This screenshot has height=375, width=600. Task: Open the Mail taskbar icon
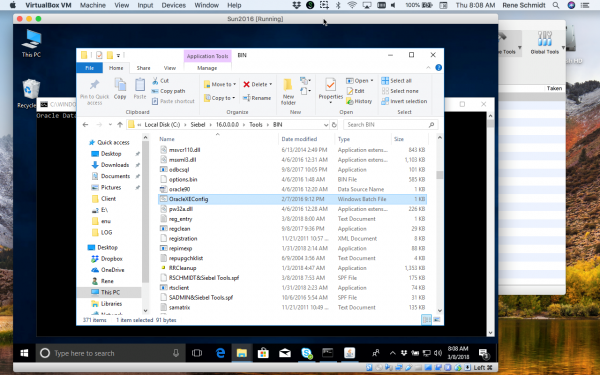(285, 353)
